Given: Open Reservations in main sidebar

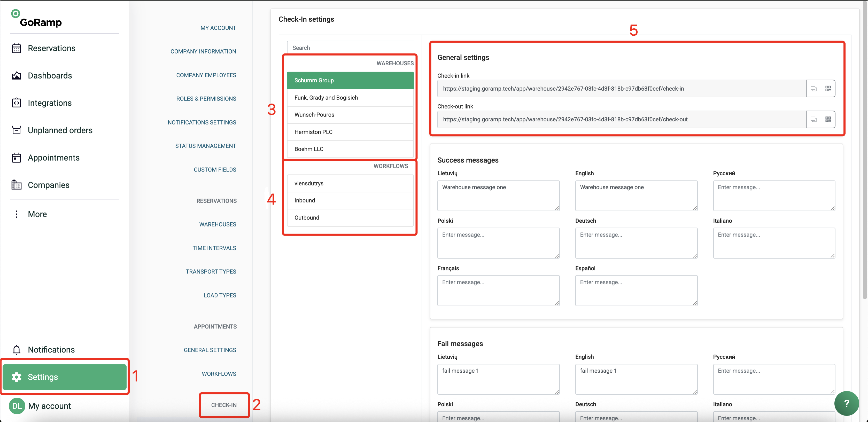Looking at the screenshot, I should click(52, 48).
